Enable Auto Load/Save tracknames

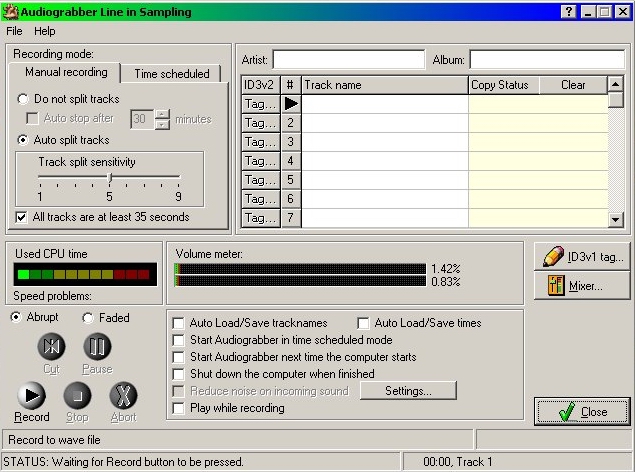[178, 323]
